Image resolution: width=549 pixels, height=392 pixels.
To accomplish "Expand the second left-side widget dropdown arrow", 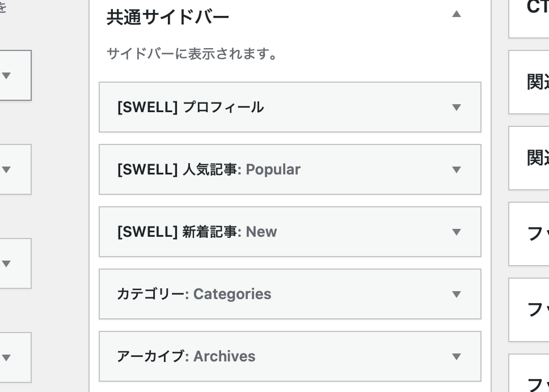I will point(7,169).
